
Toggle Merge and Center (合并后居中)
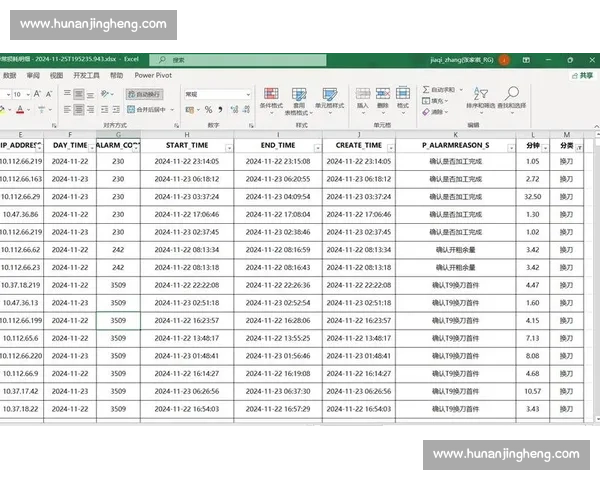pos(152,108)
